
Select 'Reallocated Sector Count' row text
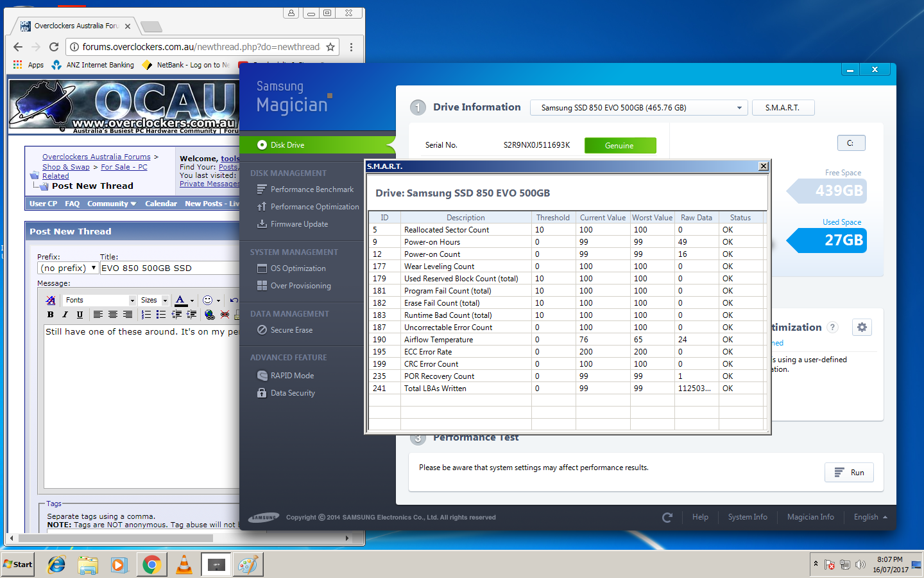pyautogui.click(x=447, y=230)
